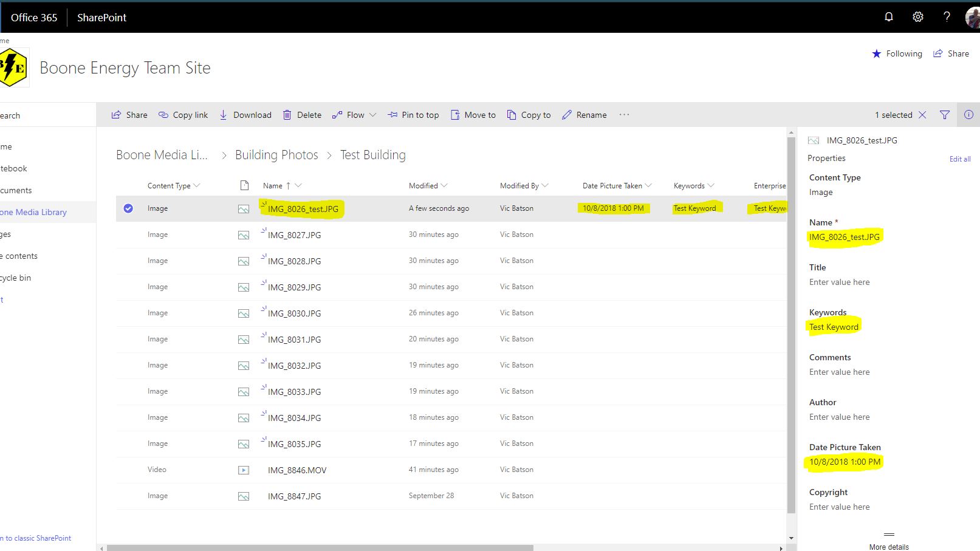This screenshot has height=551, width=980.
Task: Open the more actions ellipsis menu
Action: [x=624, y=114]
